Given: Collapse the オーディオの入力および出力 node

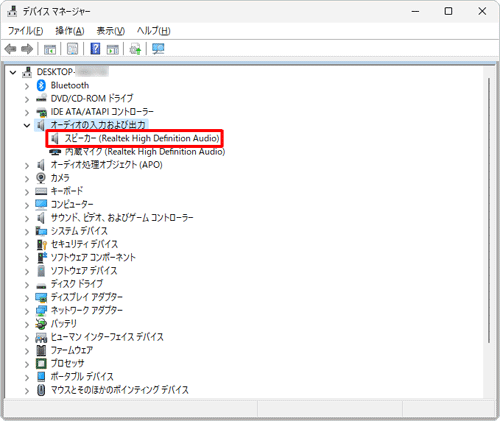Looking at the screenshot, I should pyautogui.click(x=27, y=125).
